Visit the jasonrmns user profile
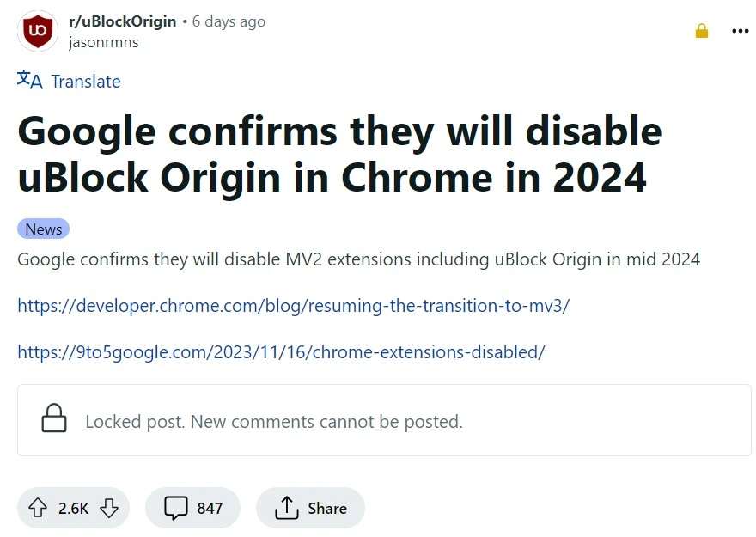This screenshot has height=537, width=756. tap(103, 41)
